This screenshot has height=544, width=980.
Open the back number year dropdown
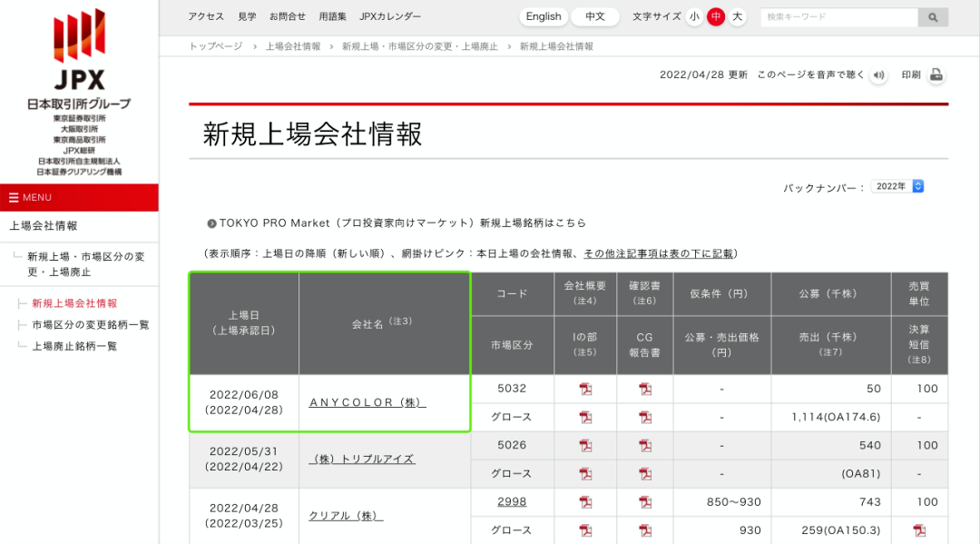(x=897, y=186)
